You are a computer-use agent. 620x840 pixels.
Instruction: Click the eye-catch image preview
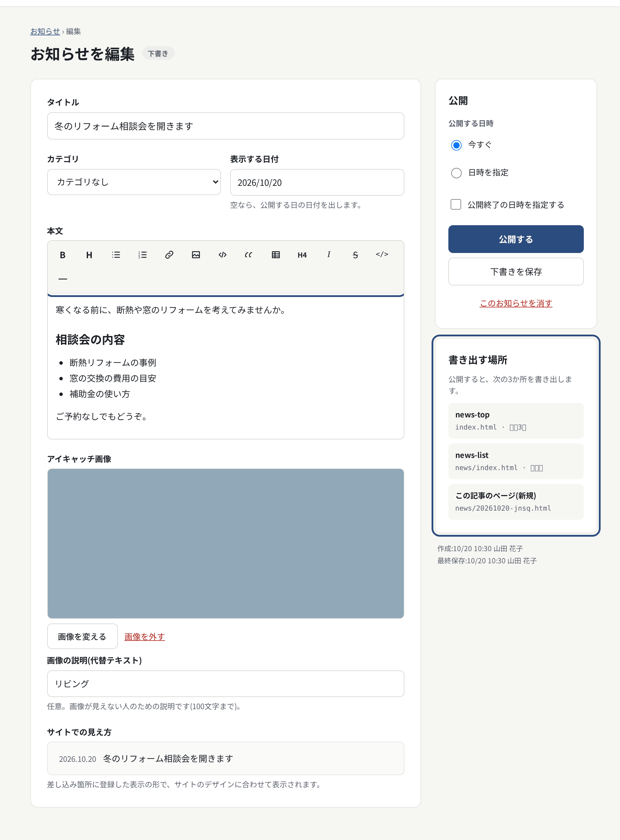point(225,544)
